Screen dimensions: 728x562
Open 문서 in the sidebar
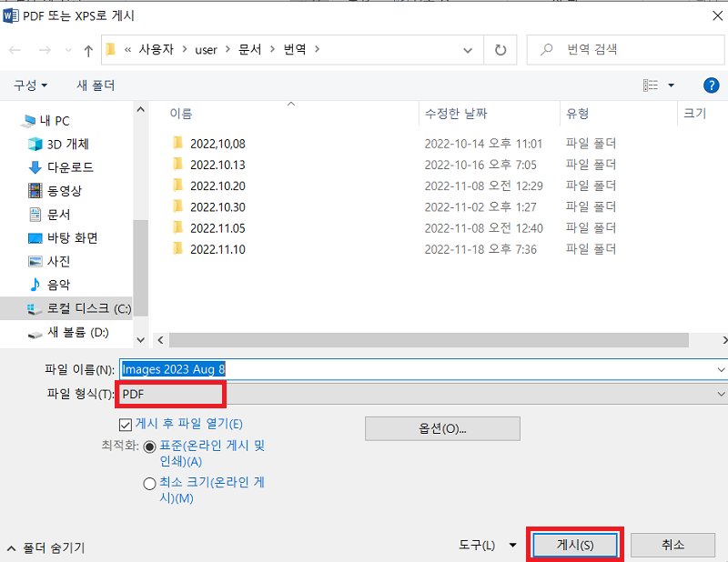[58, 215]
